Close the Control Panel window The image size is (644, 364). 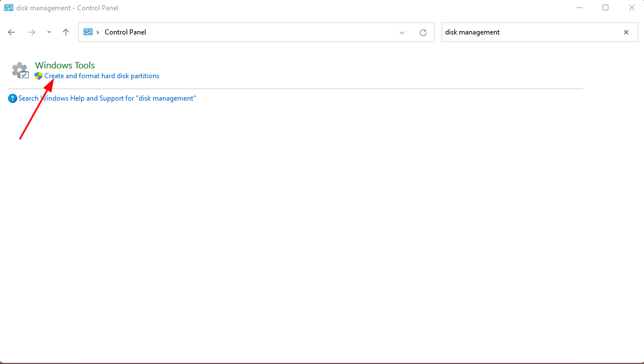click(x=632, y=8)
